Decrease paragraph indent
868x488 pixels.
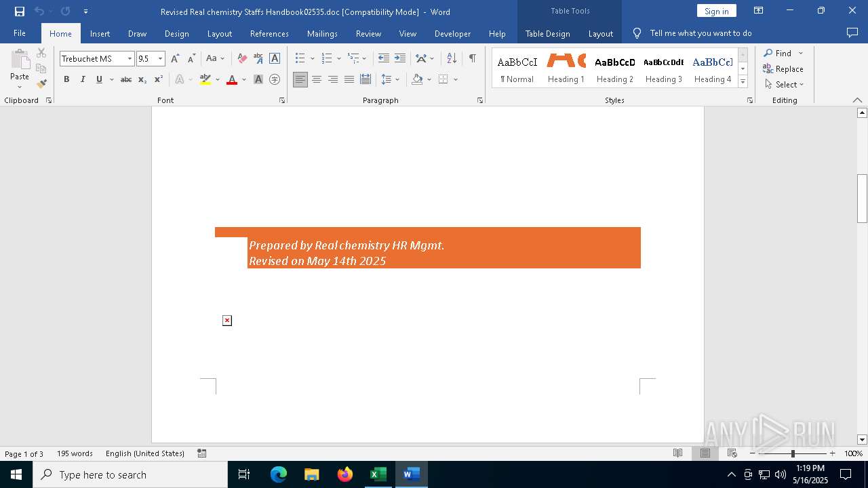[x=383, y=58]
